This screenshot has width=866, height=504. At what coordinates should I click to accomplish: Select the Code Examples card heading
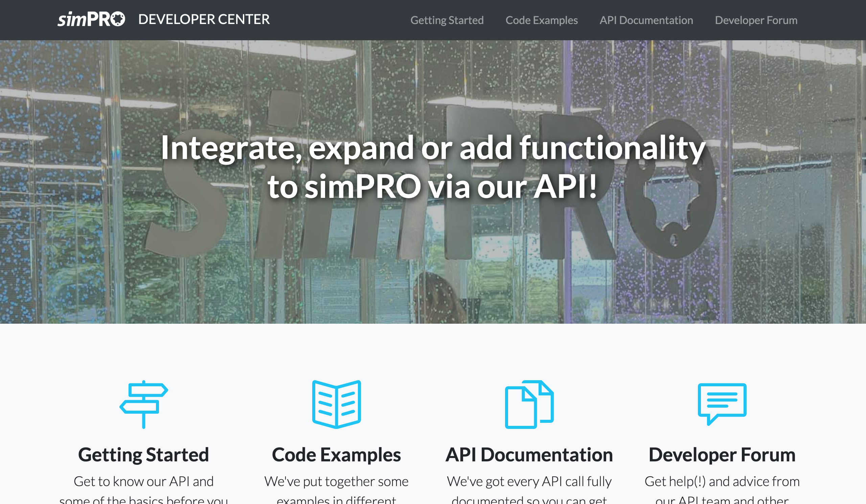337,455
